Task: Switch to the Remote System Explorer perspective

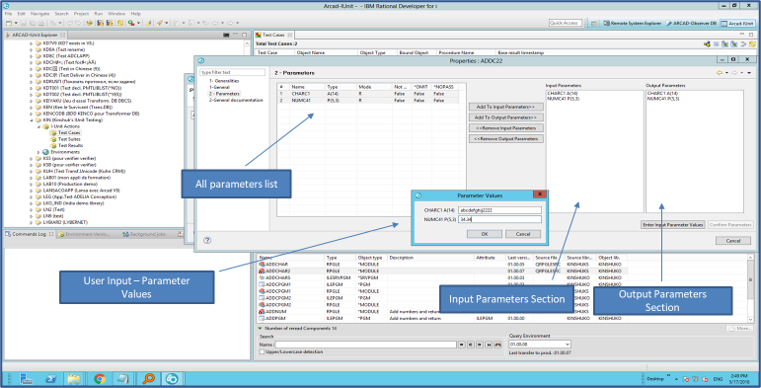Action: point(632,23)
